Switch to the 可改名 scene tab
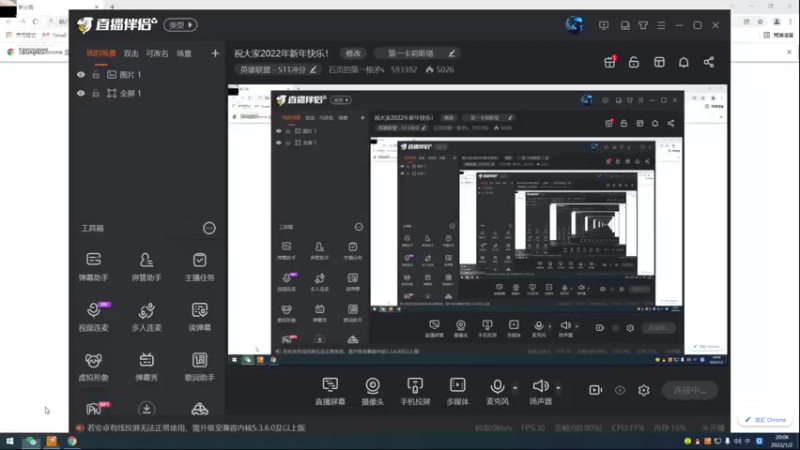The height and width of the screenshot is (450, 800). coord(157,54)
